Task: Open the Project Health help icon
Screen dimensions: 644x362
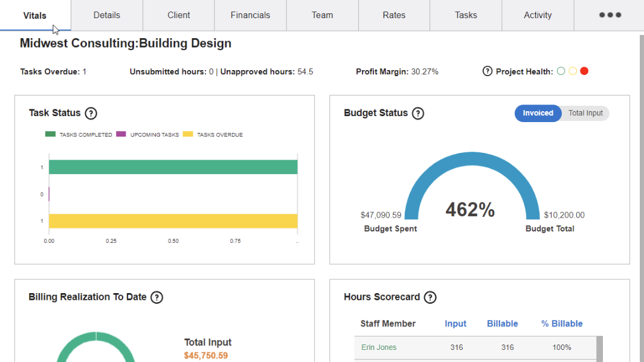Action: [487, 71]
